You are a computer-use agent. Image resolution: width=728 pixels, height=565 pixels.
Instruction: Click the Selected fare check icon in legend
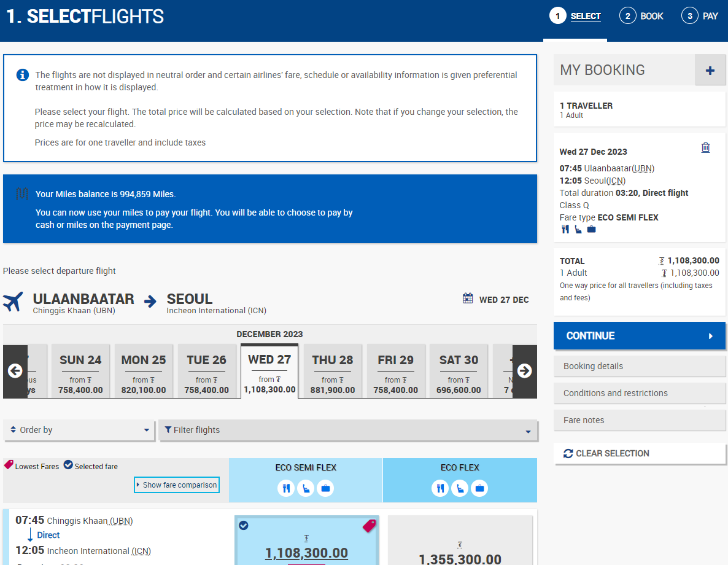click(68, 465)
